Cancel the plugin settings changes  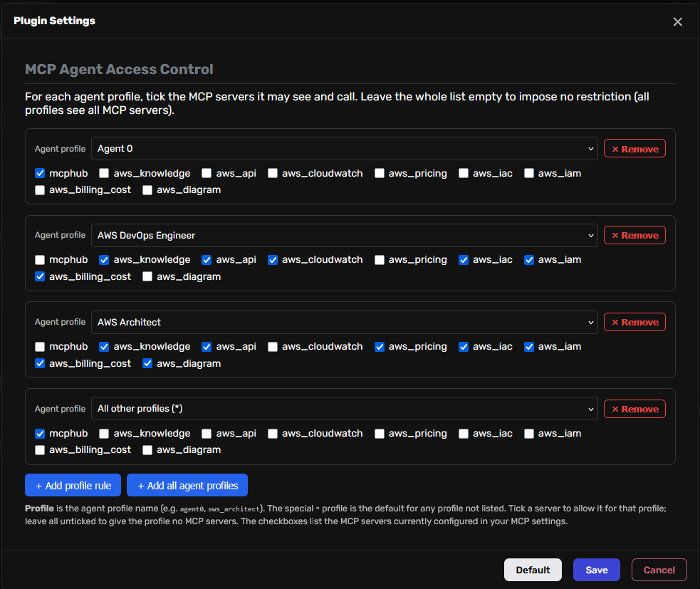(659, 570)
